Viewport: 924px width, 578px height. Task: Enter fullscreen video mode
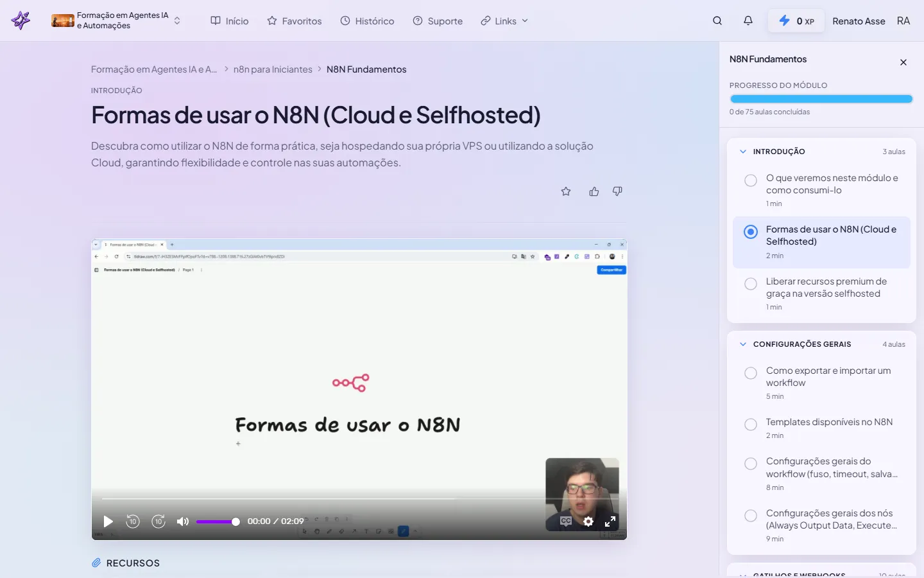coord(610,521)
